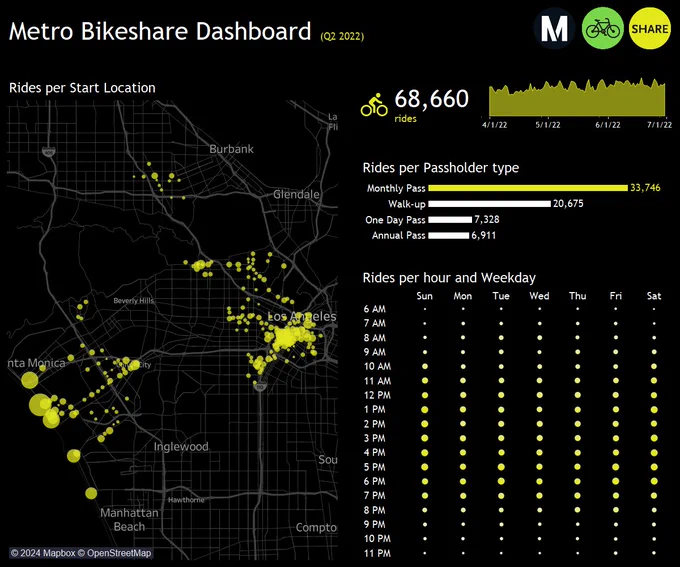Click the yellow SHARE circle icon

click(649, 29)
